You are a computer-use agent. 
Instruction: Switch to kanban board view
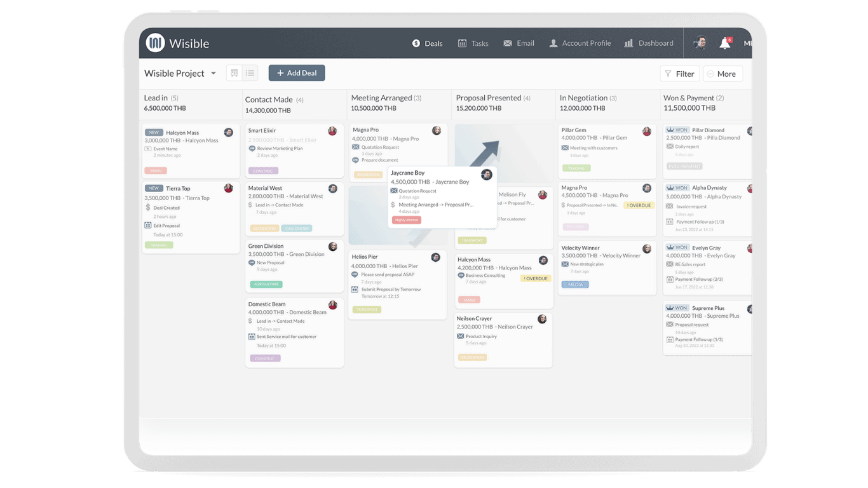(234, 73)
